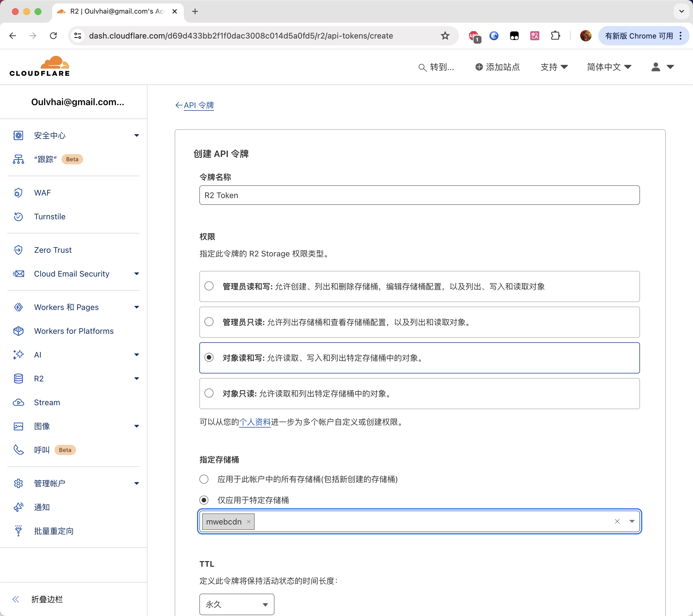Choose 应用于此帐户中的所有存储桶 radio option

[x=204, y=479]
